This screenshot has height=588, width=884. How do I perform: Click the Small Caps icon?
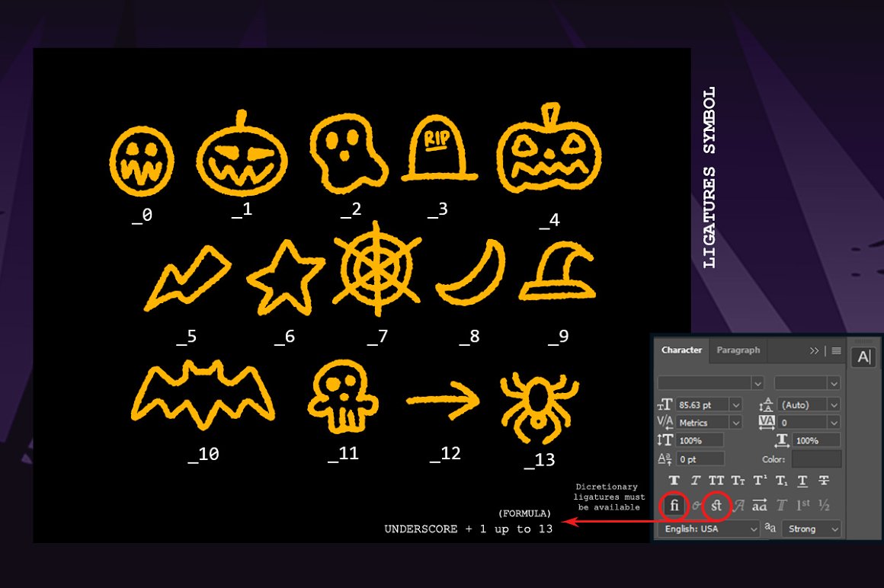[738, 481]
